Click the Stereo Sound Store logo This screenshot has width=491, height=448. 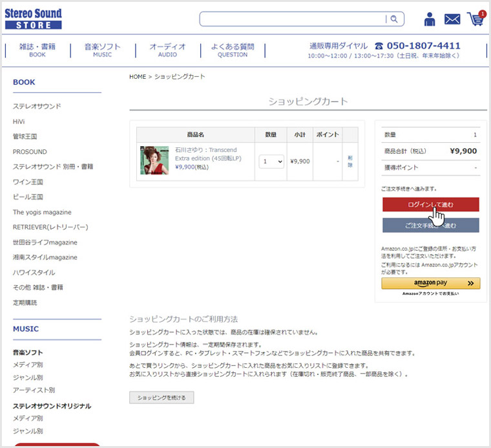pyautogui.click(x=34, y=19)
